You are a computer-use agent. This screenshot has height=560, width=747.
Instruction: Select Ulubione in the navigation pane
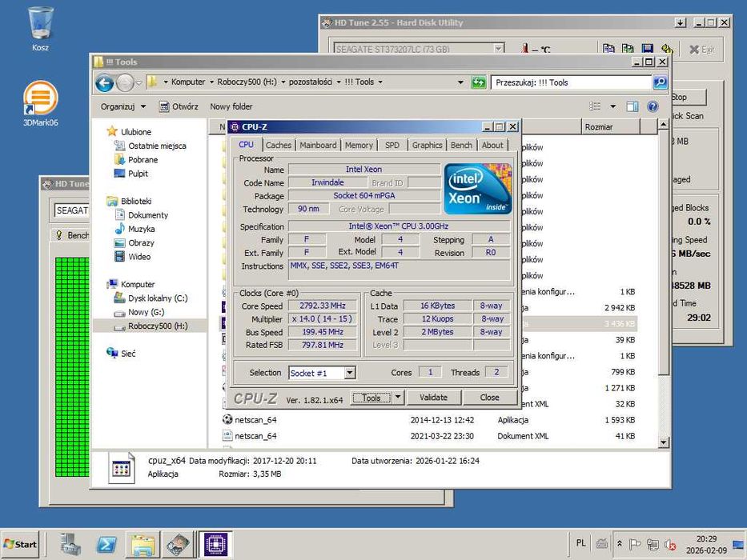coord(136,132)
